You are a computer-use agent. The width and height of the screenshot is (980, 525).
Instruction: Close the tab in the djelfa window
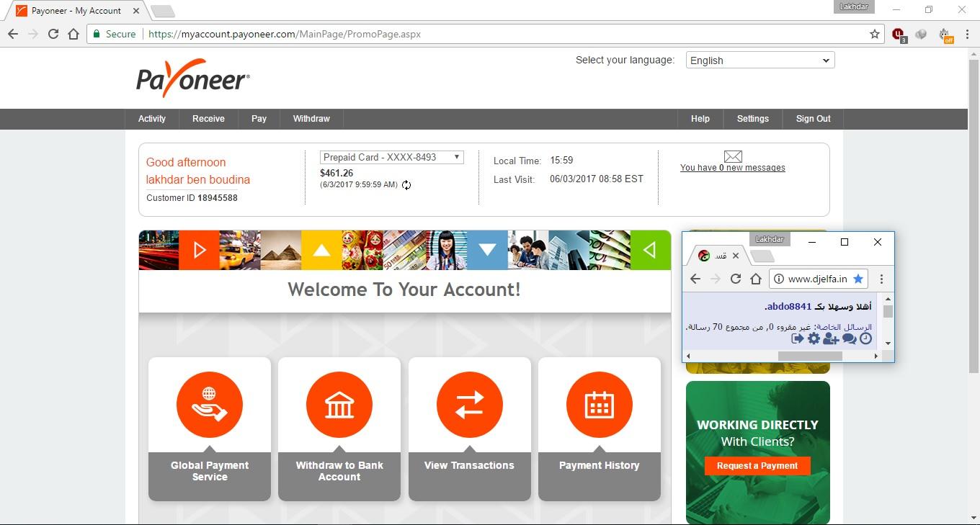[x=736, y=256]
